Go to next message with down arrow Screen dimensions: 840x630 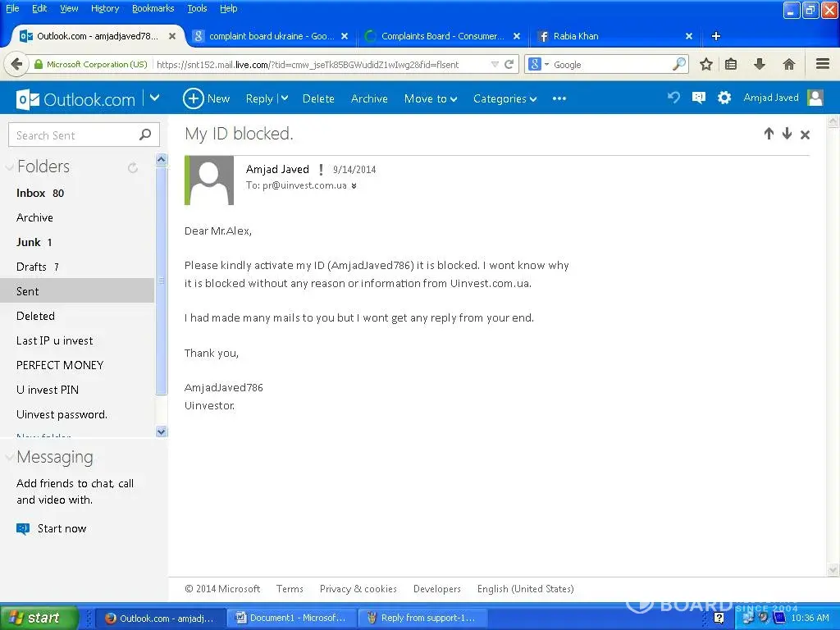pos(787,134)
